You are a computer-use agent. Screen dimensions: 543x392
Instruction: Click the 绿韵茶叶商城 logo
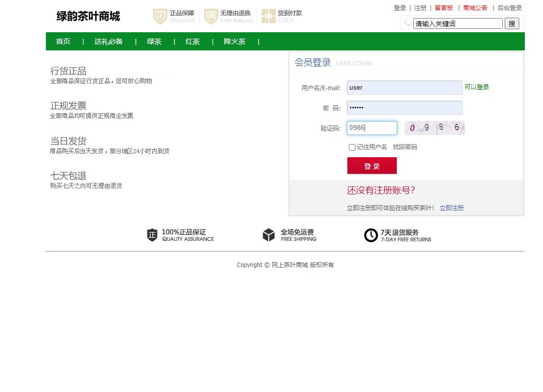click(x=88, y=16)
